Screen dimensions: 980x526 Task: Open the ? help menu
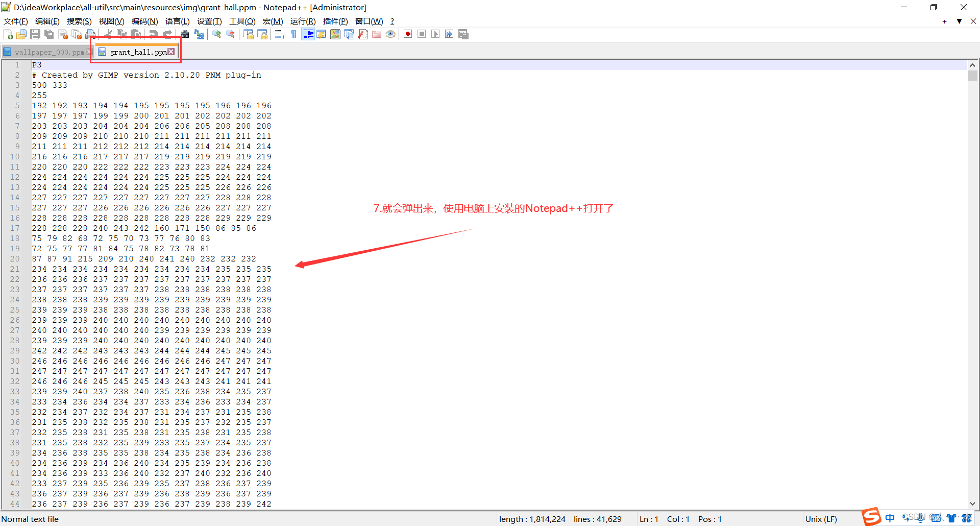click(392, 21)
